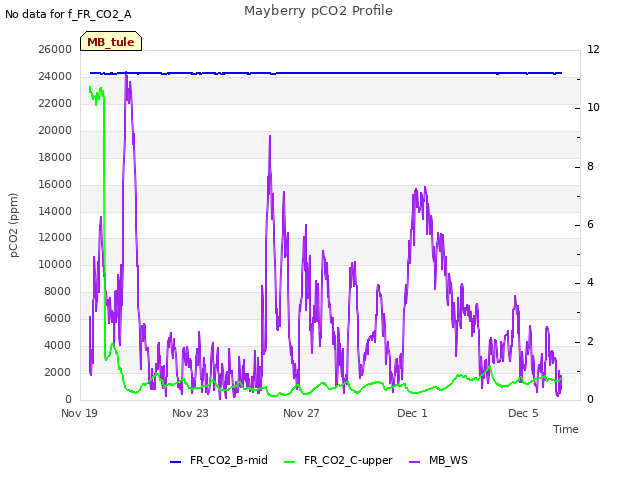Click blue FR_CO2_B-mid legend line swatch
Viewport: 640px width, 480px height.
point(175,462)
